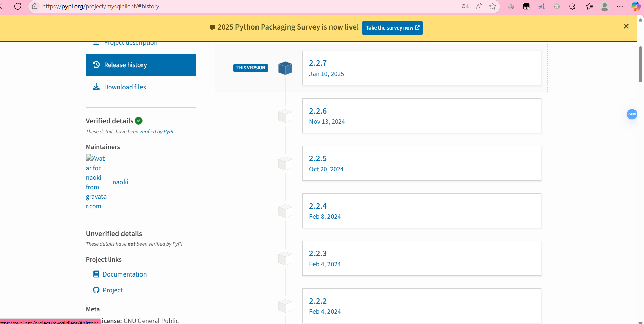
Task: Open release 2.2.6 from Nov 13, 2024
Action: (421, 116)
